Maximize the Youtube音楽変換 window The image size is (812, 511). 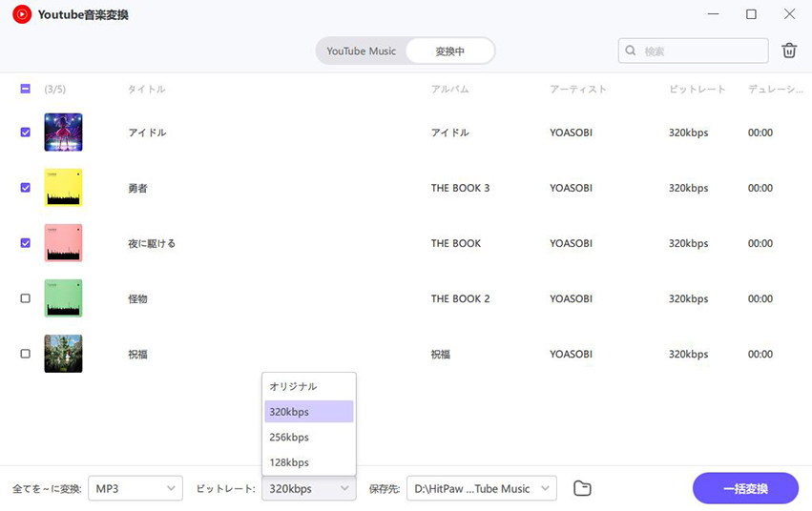point(751,14)
